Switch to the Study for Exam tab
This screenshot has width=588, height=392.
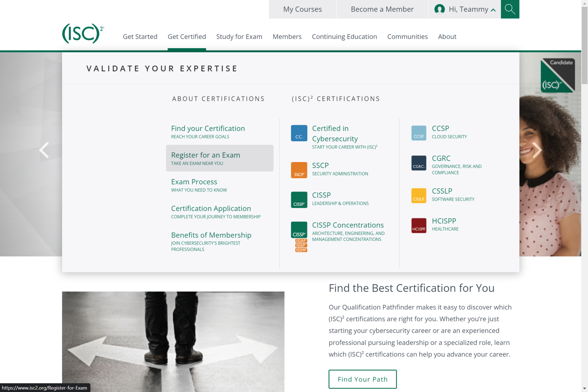[x=239, y=36]
